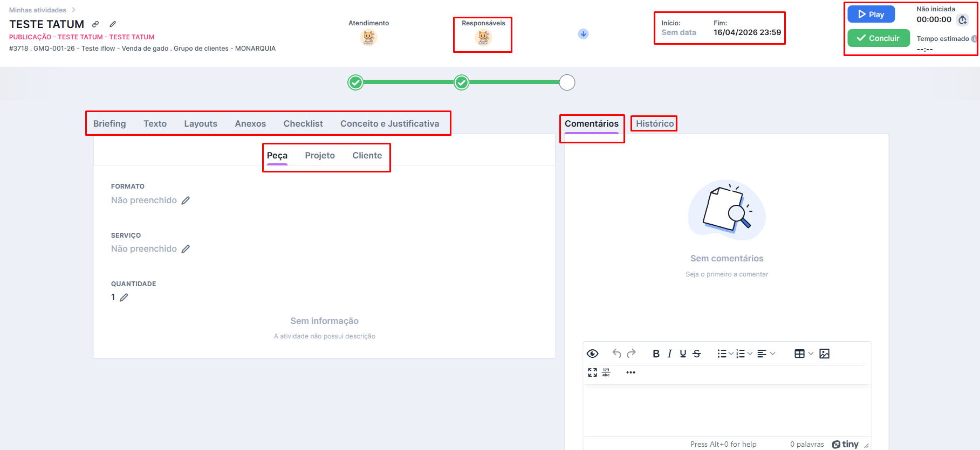Click the editor resize handle at corner
980x450 pixels.
(866, 445)
